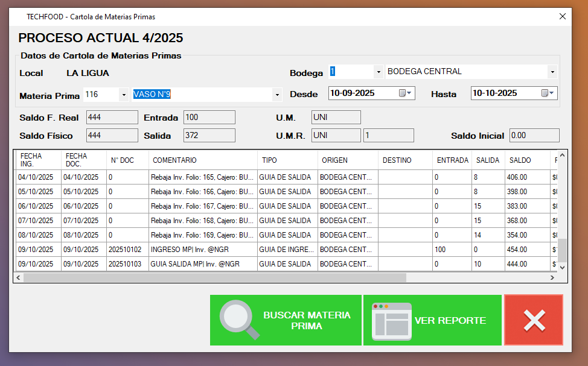Open the Hasta date calendar picker
The height and width of the screenshot is (366, 588).
tap(548, 93)
